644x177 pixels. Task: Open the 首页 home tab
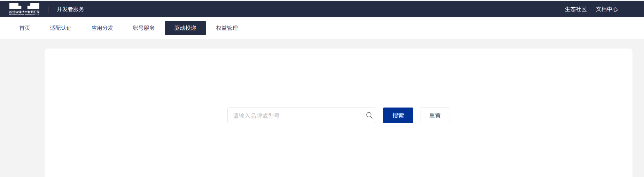(25, 28)
